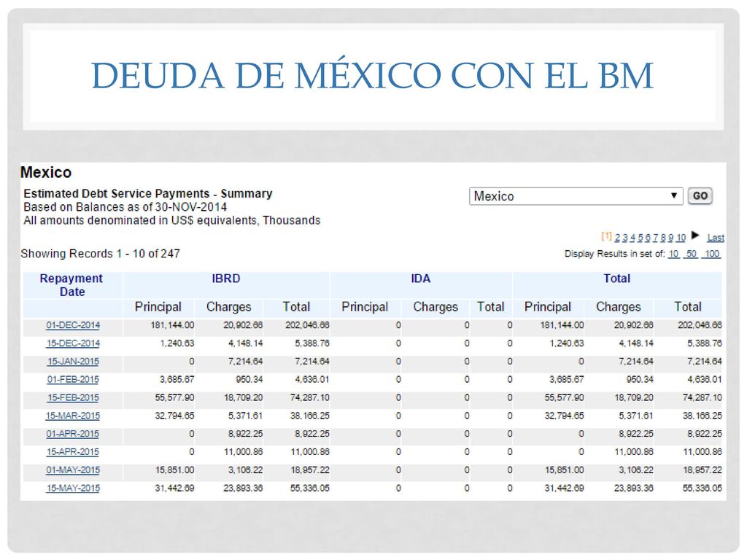747x560 pixels.
Task: Select IBRD principal 32,794.65 for 15-MAR-2015
Action: click(174, 416)
